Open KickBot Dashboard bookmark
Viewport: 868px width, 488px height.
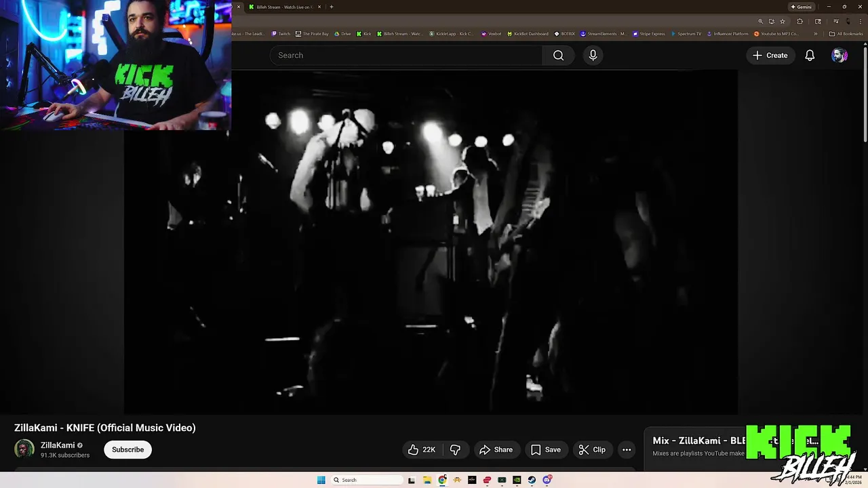(528, 34)
